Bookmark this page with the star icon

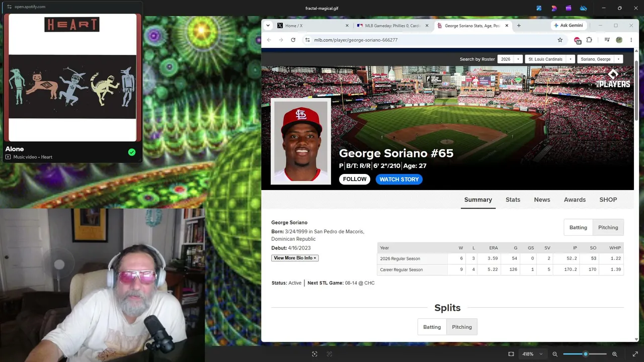[560, 40]
